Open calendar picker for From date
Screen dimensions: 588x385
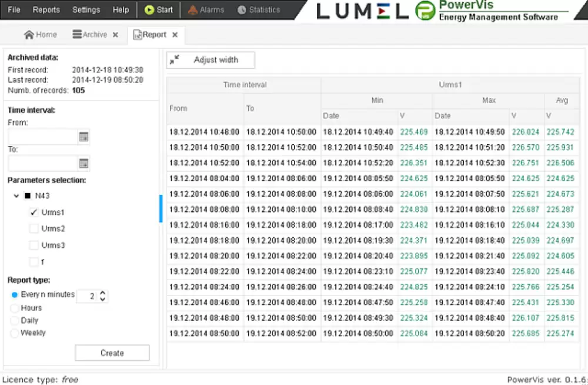(83, 137)
